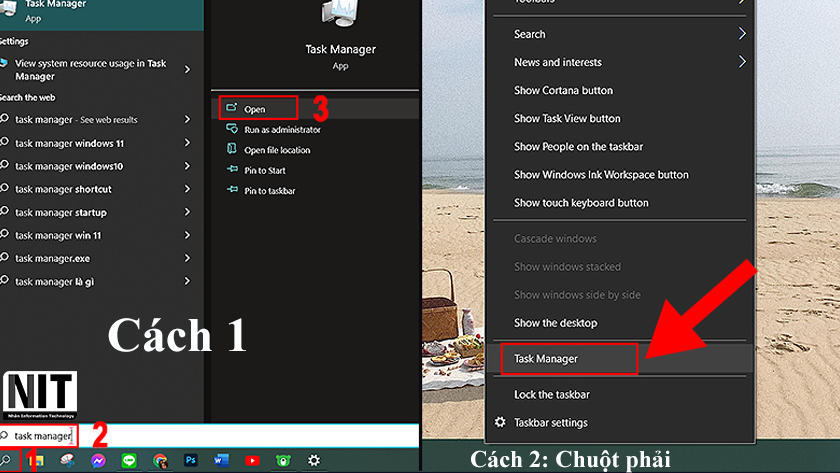The width and height of the screenshot is (840, 473).
Task: Launch Word from the taskbar
Action: [221, 460]
